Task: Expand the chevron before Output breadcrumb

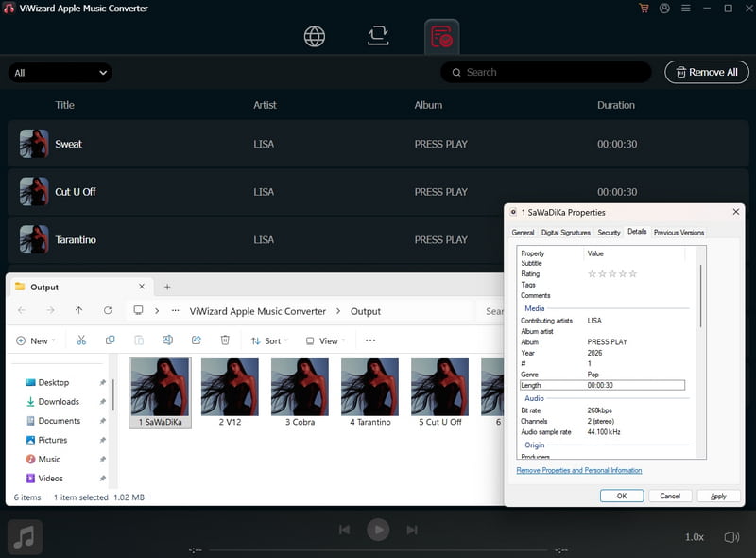Action: point(338,311)
